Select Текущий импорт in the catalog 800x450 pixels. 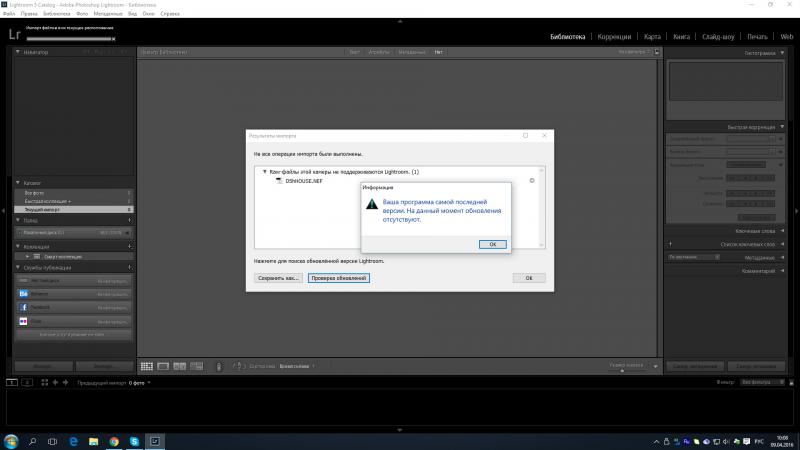click(74, 210)
